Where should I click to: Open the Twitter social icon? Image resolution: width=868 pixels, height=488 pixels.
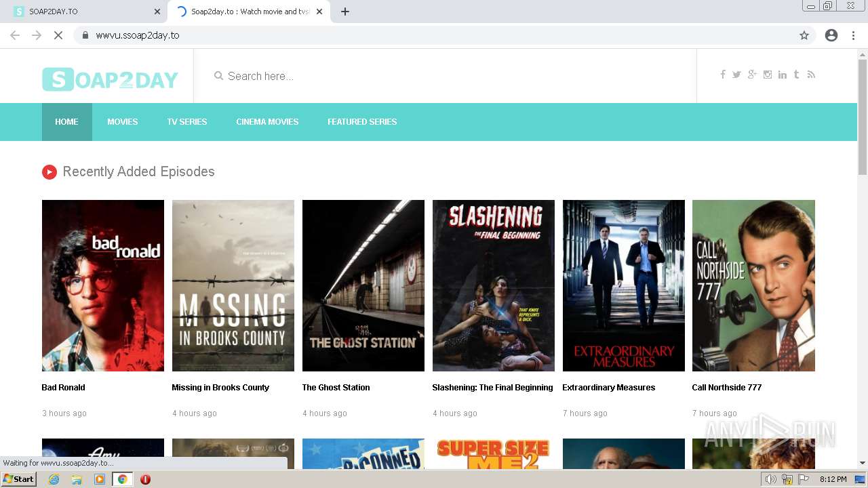point(736,75)
